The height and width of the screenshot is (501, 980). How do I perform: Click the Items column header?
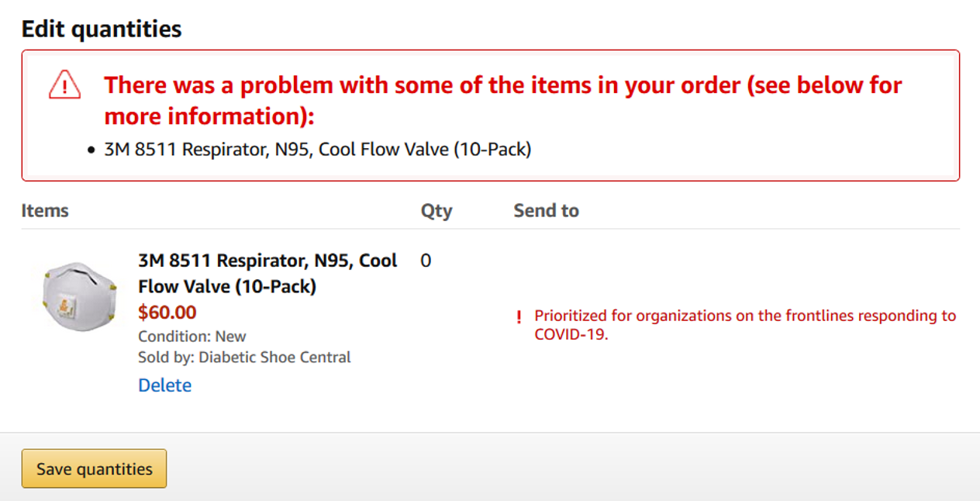pos(45,211)
